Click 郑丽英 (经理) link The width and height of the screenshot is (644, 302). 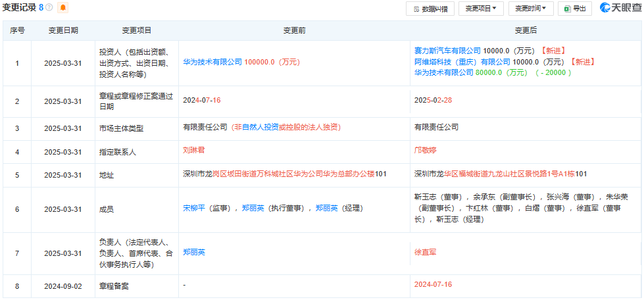point(326,209)
